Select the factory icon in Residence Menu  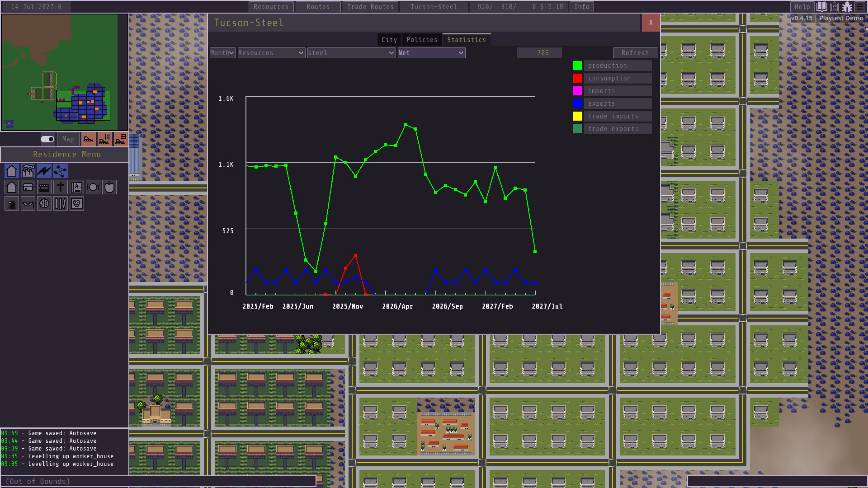28,171
